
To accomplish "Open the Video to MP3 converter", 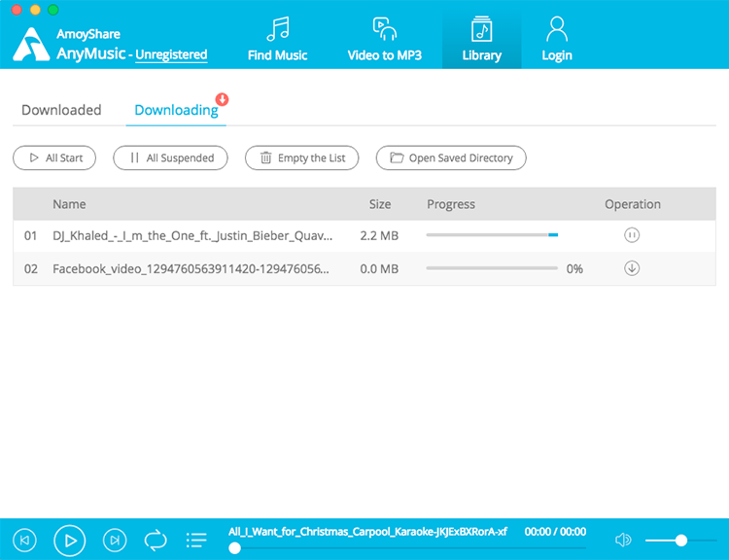I will pos(385,39).
